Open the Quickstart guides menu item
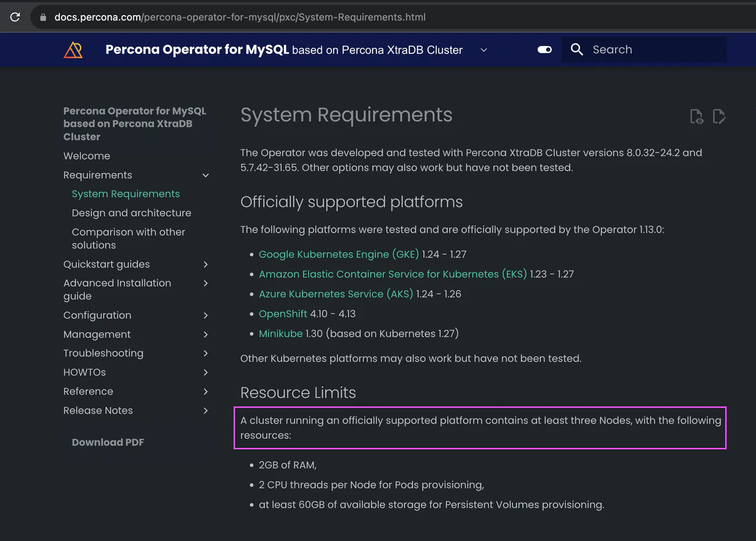Image resolution: width=756 pixels, height=541 pixels. [x=106, y=264]
